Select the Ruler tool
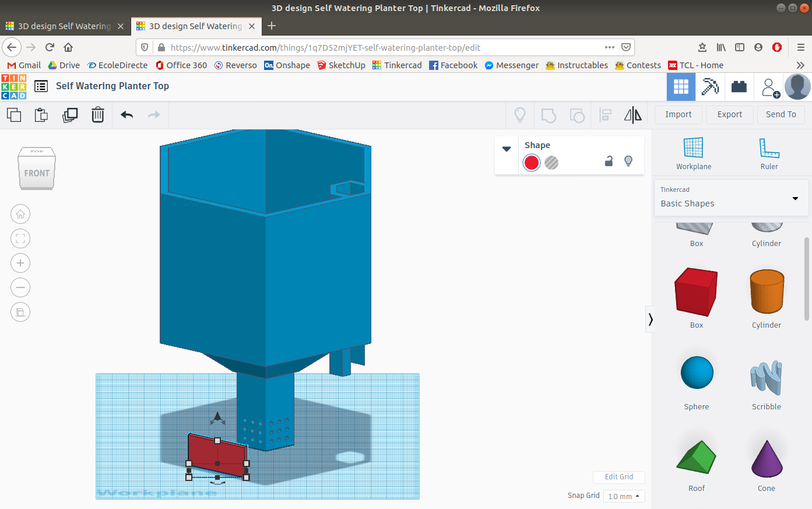 769,153
